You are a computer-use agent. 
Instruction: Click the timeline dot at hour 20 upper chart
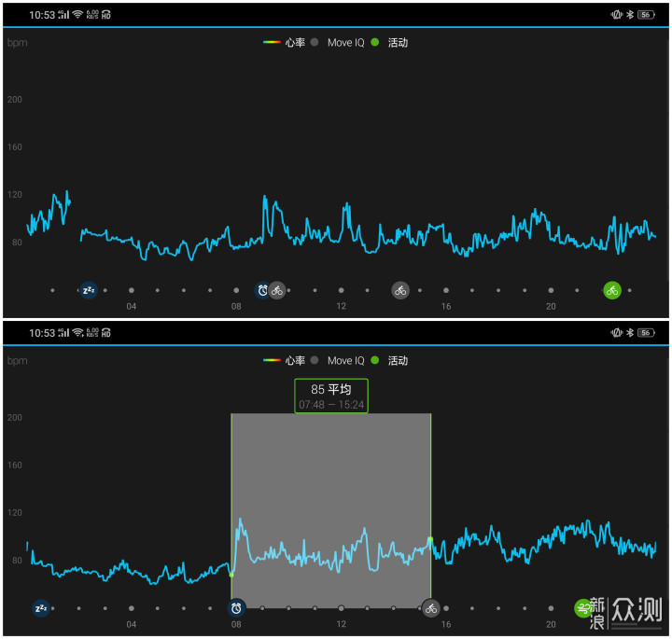tap(551, 290)
